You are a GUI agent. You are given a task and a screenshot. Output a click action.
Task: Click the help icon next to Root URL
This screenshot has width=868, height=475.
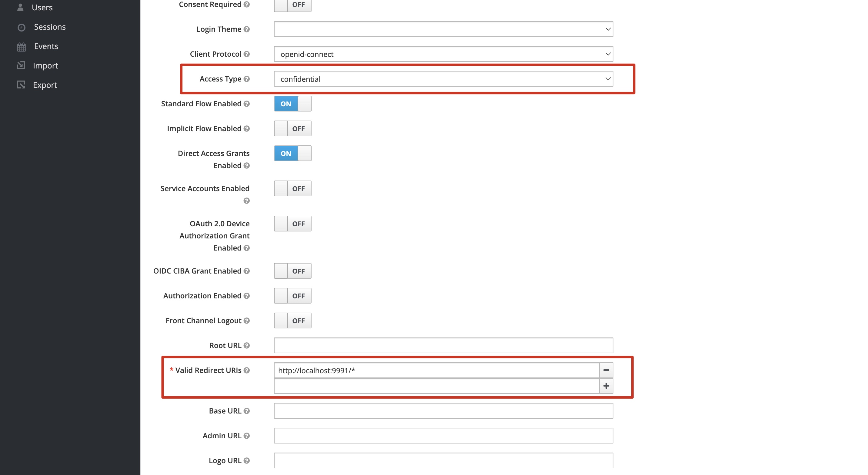pos(246,345)
